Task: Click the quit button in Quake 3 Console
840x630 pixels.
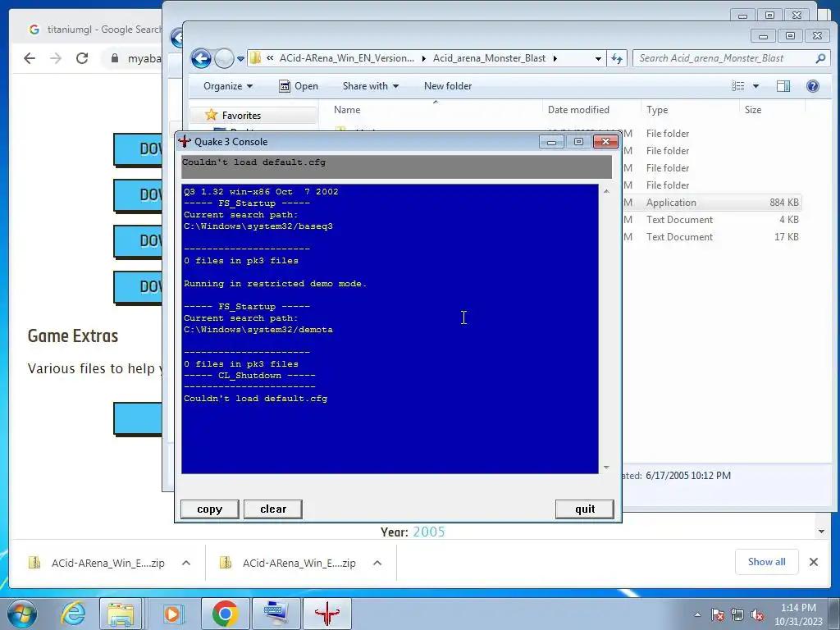Action: coord(584,509)
